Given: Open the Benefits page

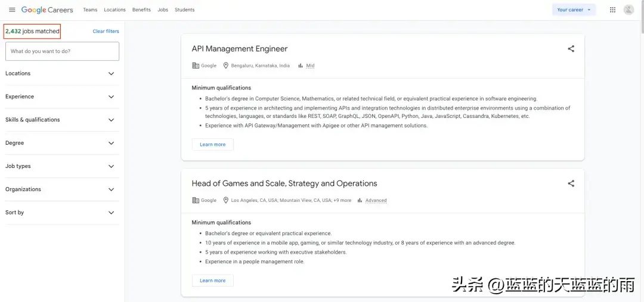Looking at the screenshot, I should [x=141, y=10].
